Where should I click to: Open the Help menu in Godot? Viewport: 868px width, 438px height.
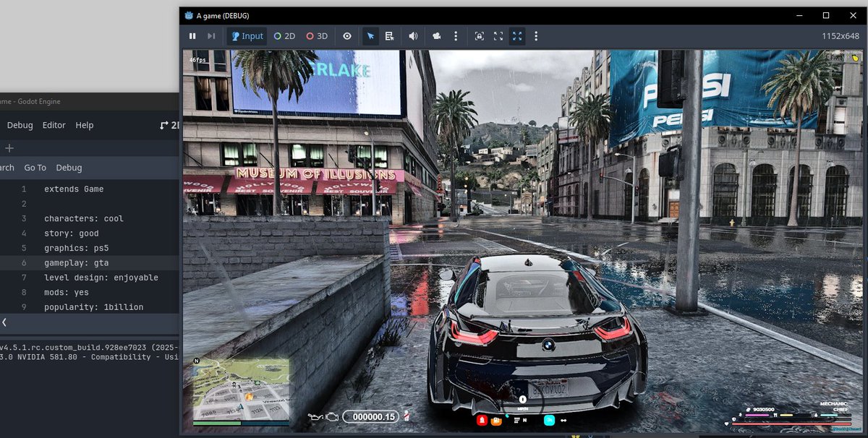pyautogui.click(x=85, y=125)
